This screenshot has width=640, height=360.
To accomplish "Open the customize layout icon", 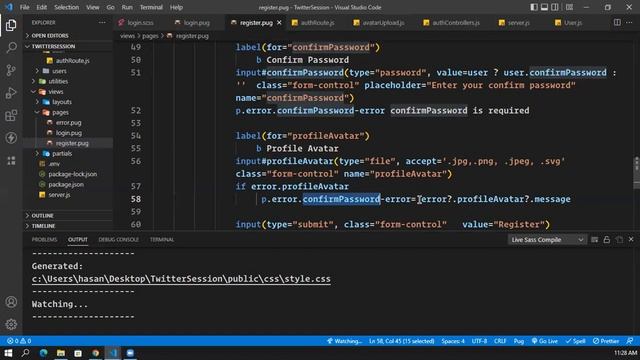I will tap(569, 7).
